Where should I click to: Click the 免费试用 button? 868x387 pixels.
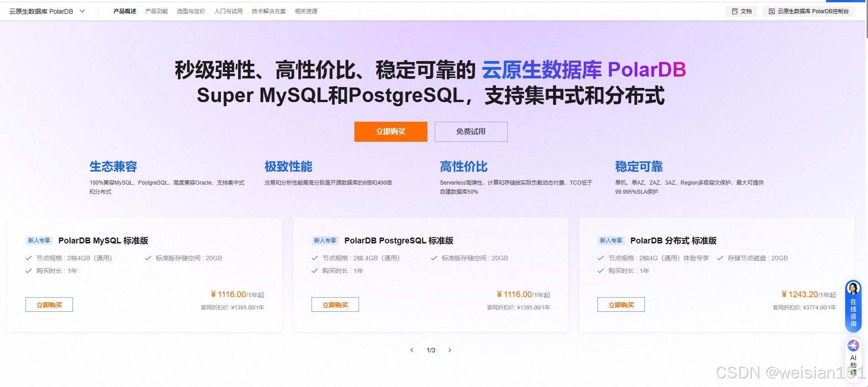click(x=471, y=132)
